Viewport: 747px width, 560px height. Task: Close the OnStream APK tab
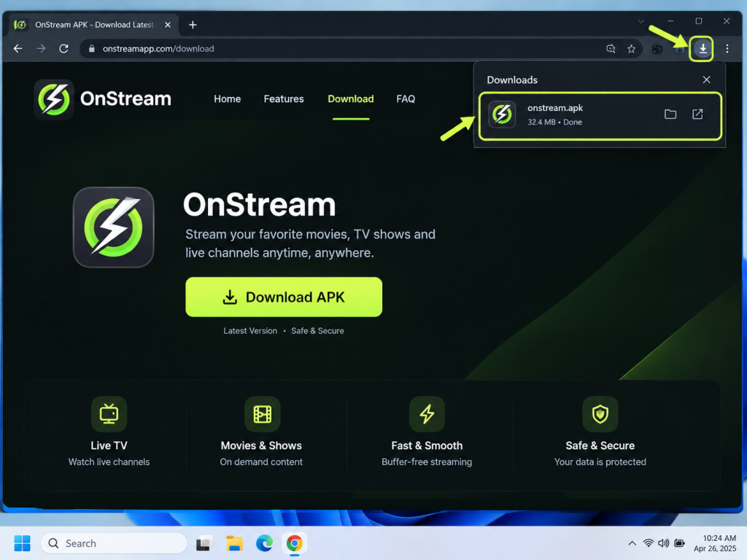tap(168, 25)
